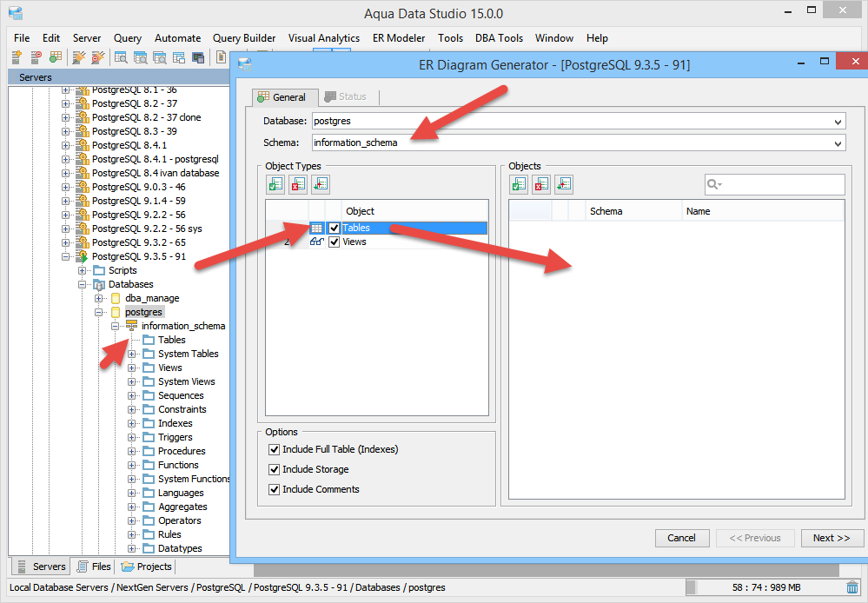Expand the Scripts tree node

[x=83, y=270]
